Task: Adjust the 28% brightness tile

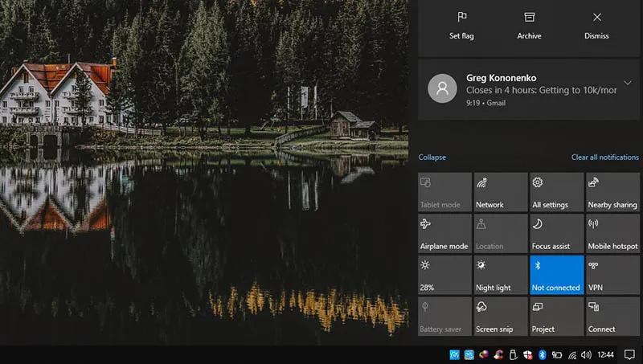Action: [x=444, y=275]
